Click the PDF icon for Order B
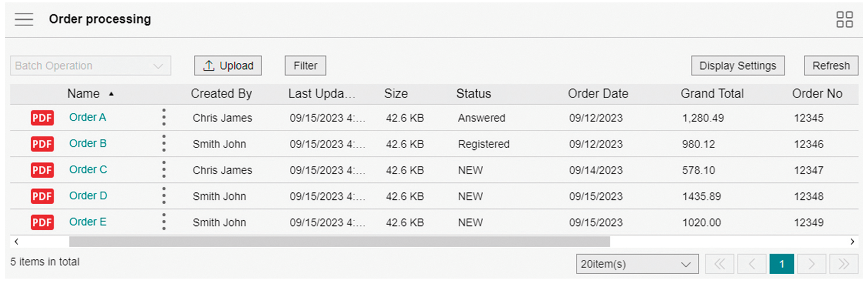The image size is (868, 281). coord(42,144)
